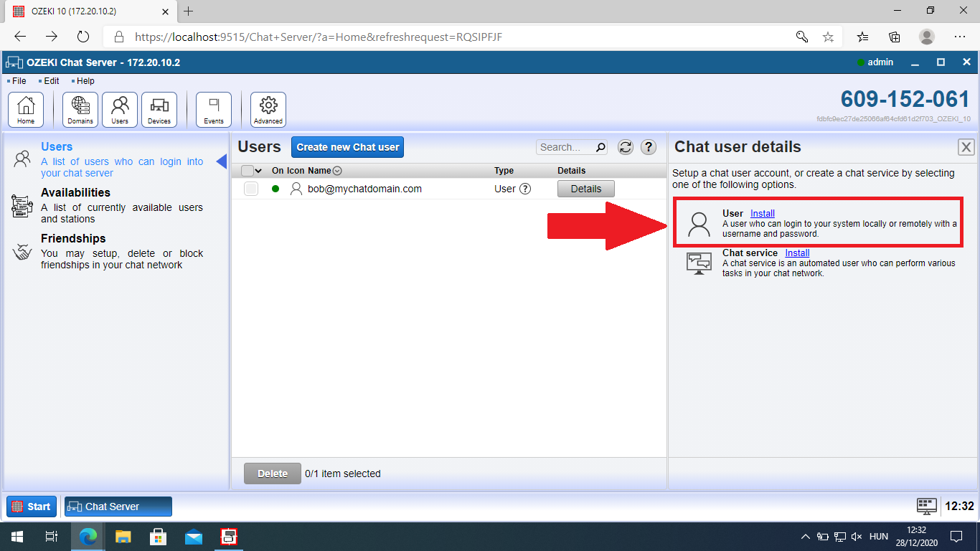Open the Home toolbar icon

point(26,110)
